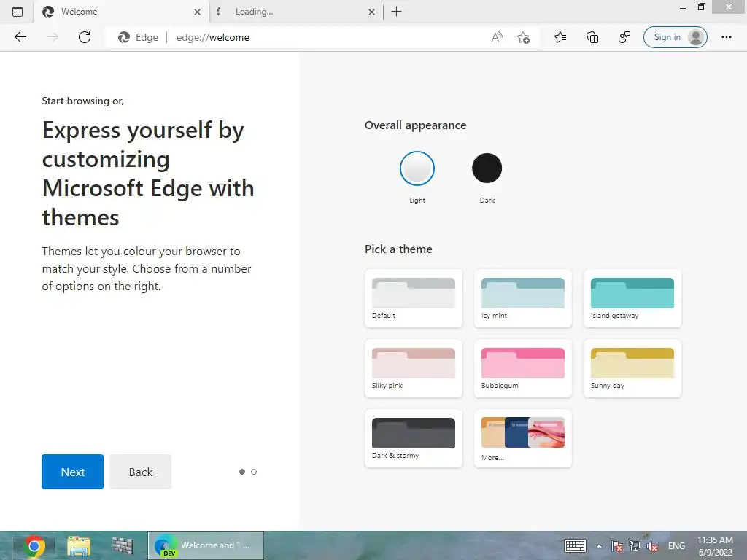Click the Edge logo in address bar
The width and height of the screenshot is (747, 560).
point(124,37)
